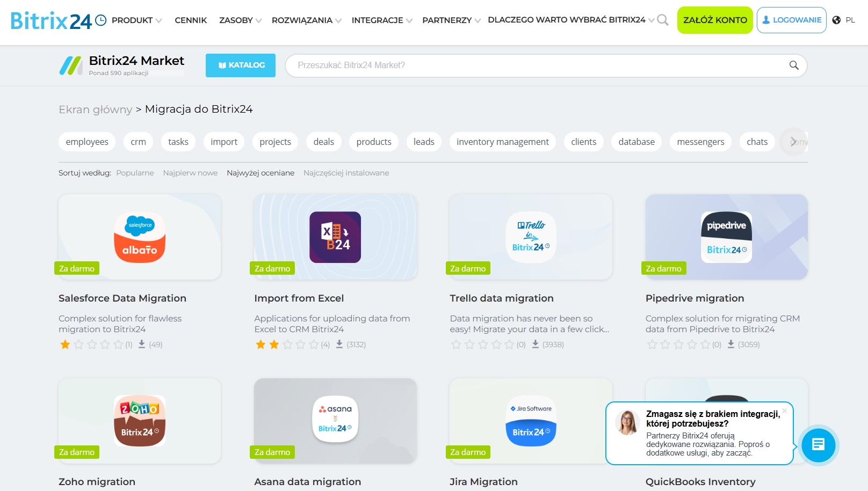Click the download icon under Pipedrive migration
The height and width of the screenshot is (491, 868).
(x=731, y=344)
